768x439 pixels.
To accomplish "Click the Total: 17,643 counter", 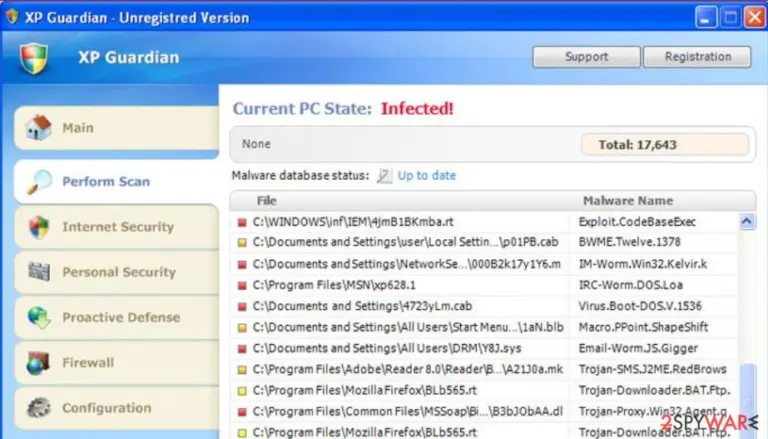I will (665, 145).
